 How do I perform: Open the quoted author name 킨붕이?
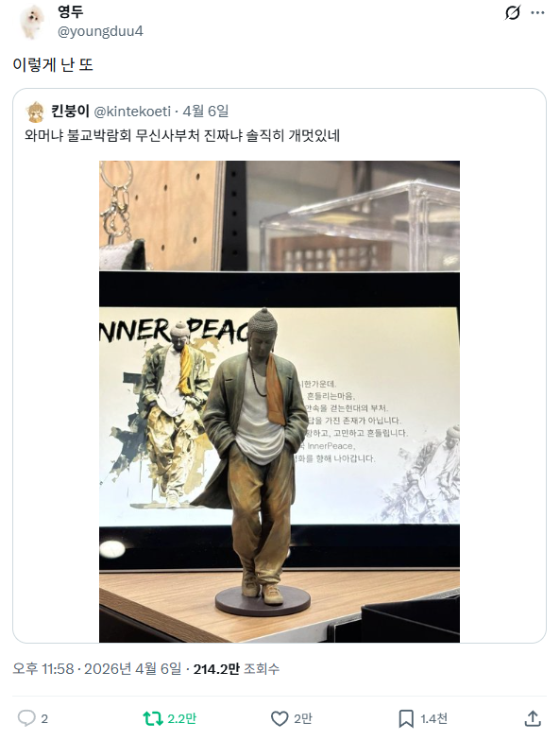(x=70, y=112)
